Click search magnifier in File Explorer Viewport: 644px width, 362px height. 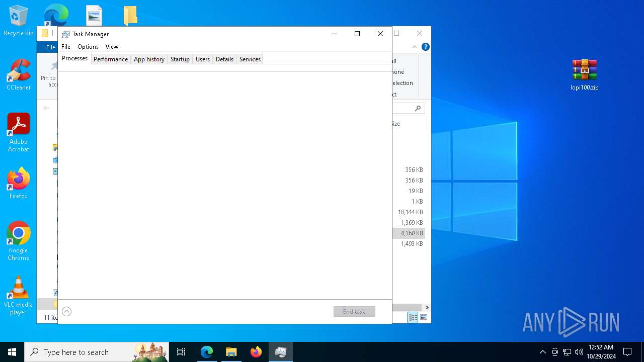[x=418, y=108]
